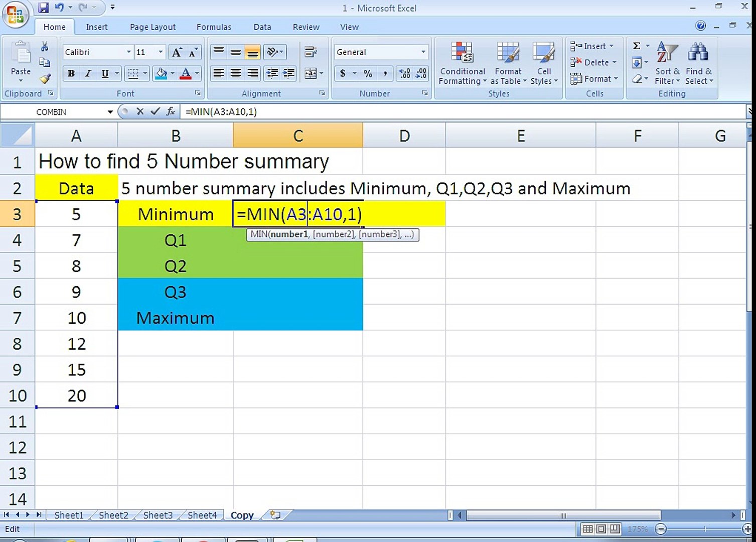Click Format cells button

click(594, 79)
